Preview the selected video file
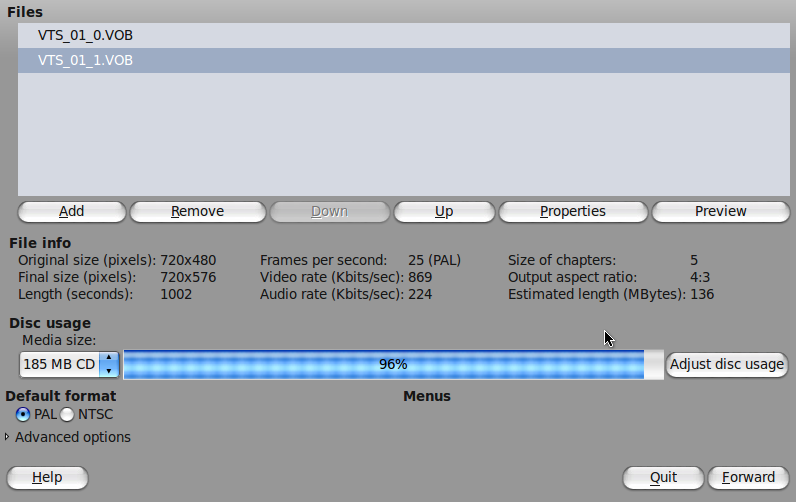Viewport: 796px width, 502px height. pyautogui.click(x=720, y=212)
